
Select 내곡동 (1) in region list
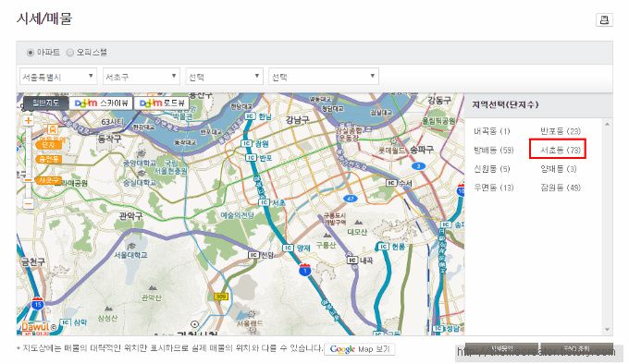point(492,131)
